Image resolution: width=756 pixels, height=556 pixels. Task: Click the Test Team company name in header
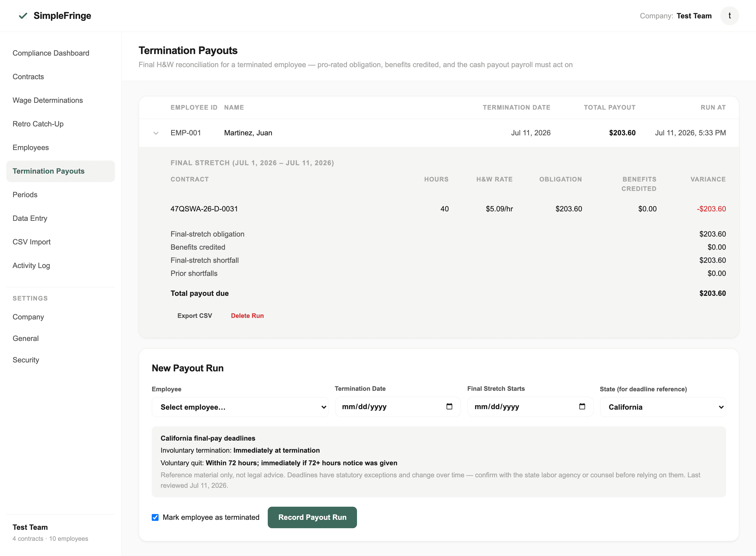(694, 16)
